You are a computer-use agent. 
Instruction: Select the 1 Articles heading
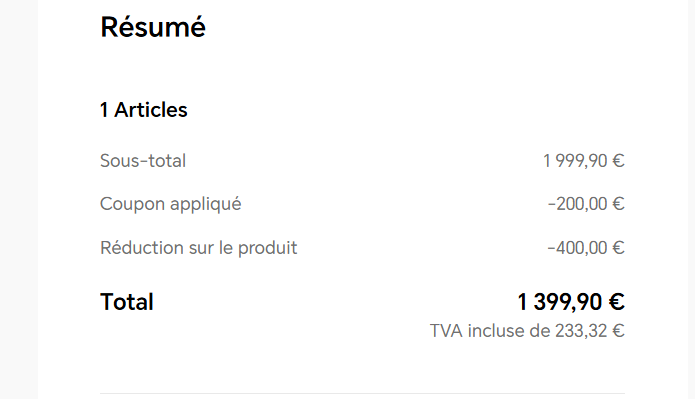point(144,110)
